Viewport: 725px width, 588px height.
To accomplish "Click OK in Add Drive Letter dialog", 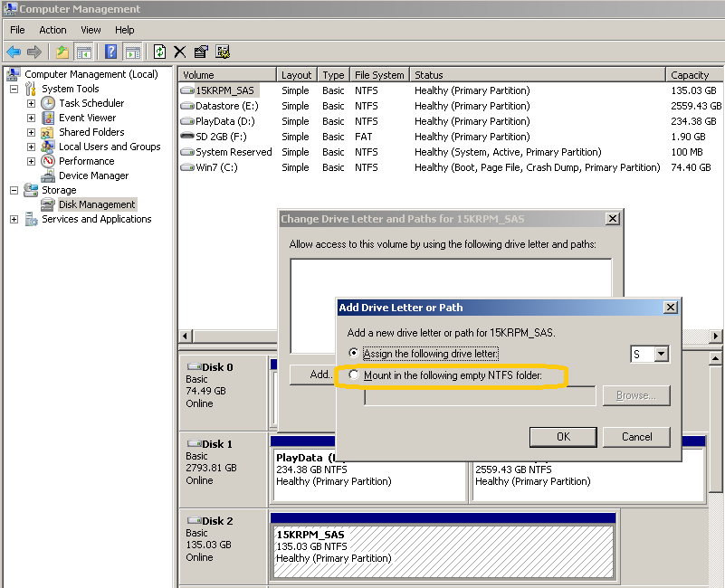I will tap(563, 436).
